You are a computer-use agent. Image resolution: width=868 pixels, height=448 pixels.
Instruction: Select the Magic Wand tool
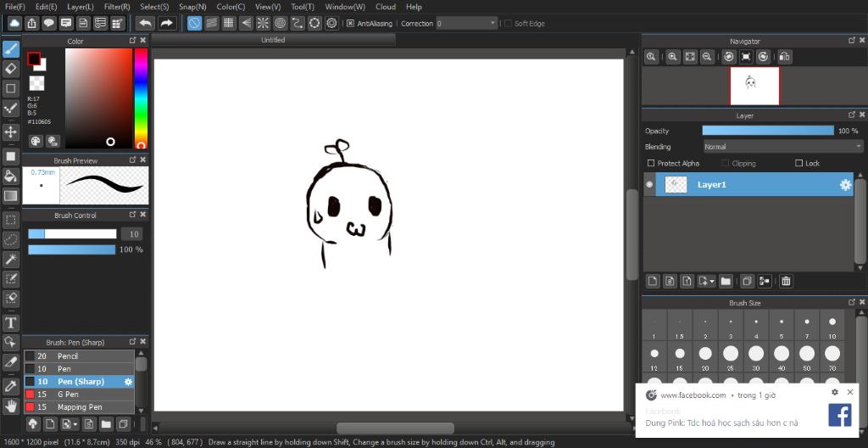click(10, 259)
